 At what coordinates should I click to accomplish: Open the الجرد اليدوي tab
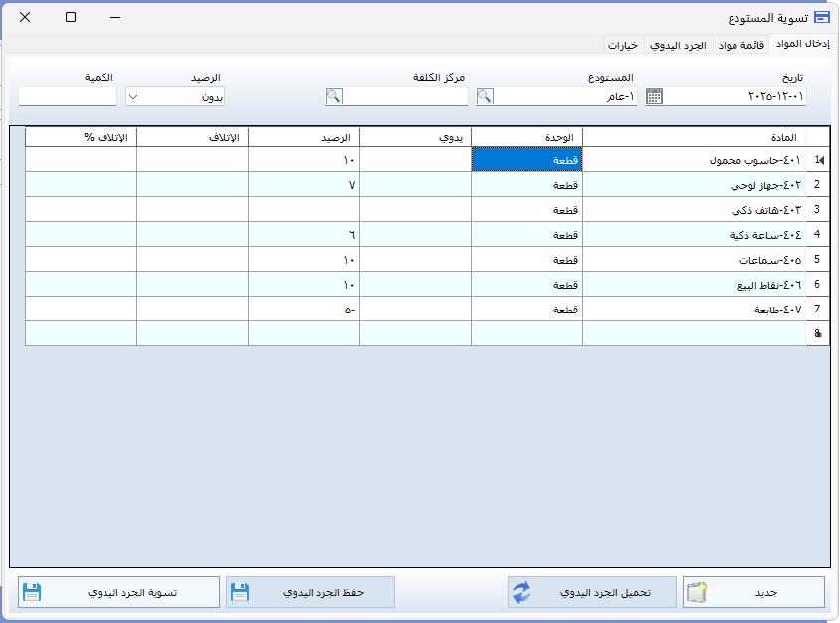[x=679, y=45]
